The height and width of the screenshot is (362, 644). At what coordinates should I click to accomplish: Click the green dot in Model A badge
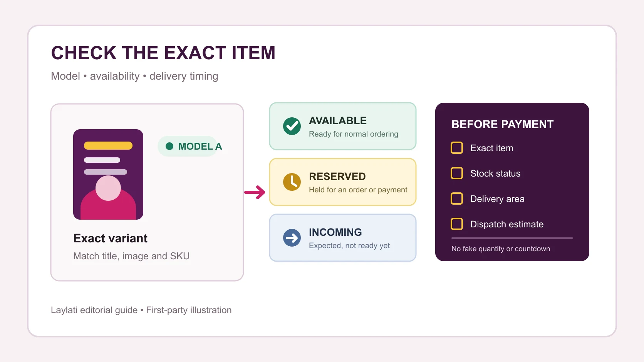click(x=169, y=146)
